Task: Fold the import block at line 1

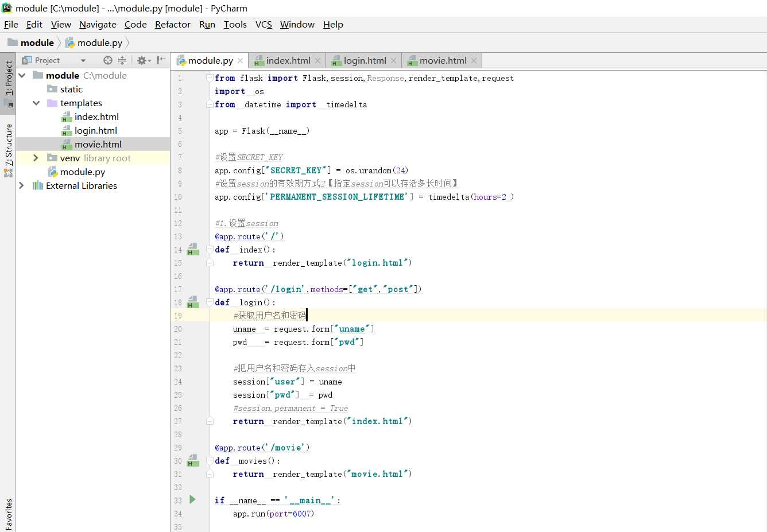Action: pyautogui.click(x=210, y=77)
